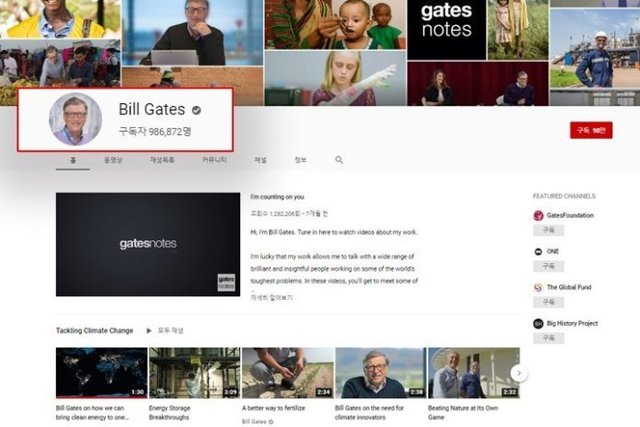Image resolution: width=640 pixels, height=427 pixels.
Task: Open Tackling Climate Change playlist title
Action: click(94, 330)
